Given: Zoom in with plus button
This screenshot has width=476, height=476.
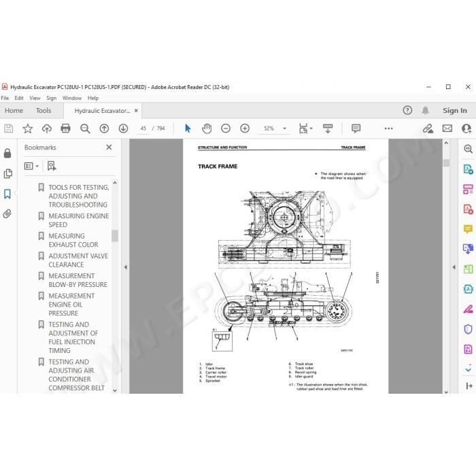Looking at the screenshot, I should 245,129.
